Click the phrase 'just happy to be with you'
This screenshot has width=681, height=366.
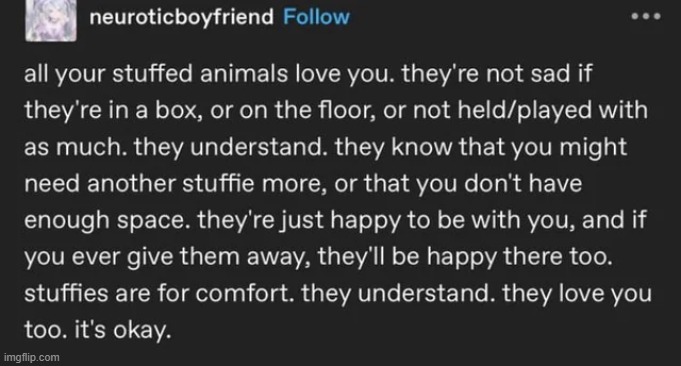[425, 221]
